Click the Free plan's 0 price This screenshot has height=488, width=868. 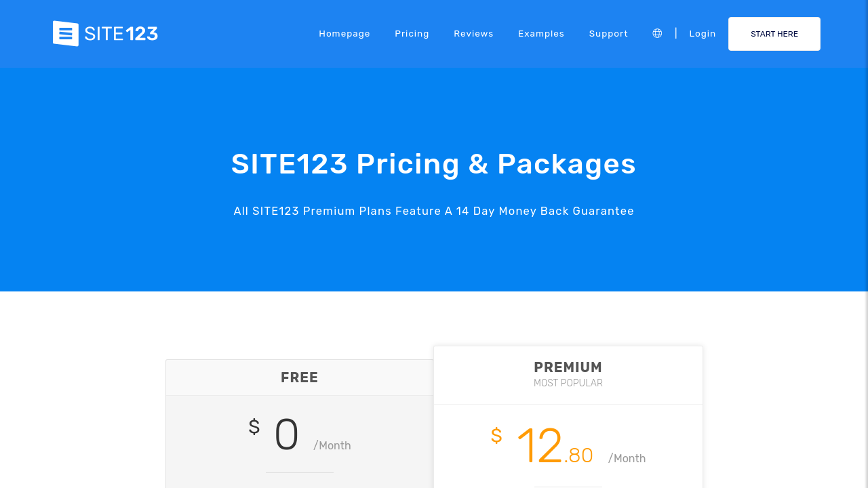tap(286, 434)
